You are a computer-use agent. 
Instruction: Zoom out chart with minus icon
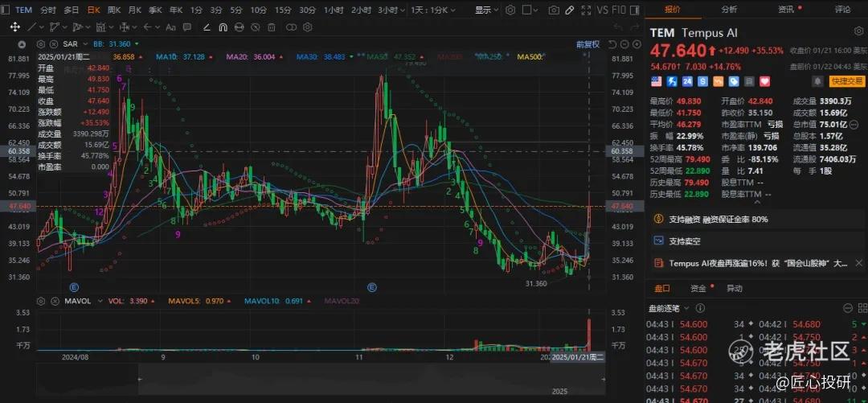624,44
